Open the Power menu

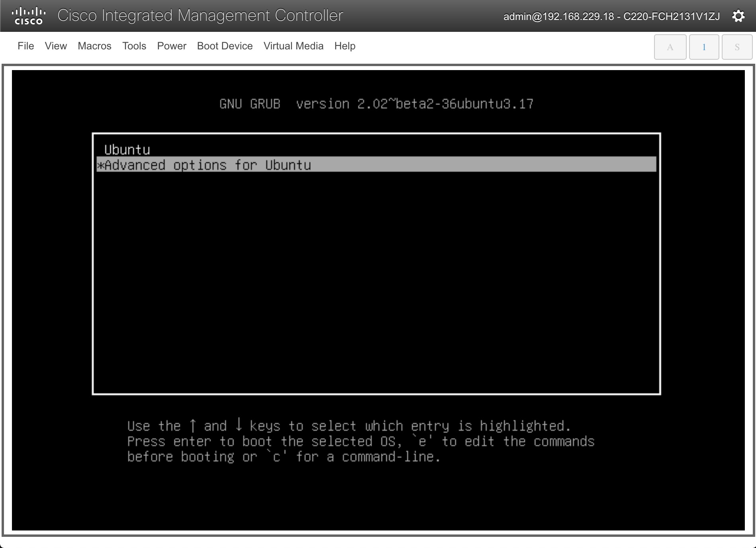(x=172, y=46)
